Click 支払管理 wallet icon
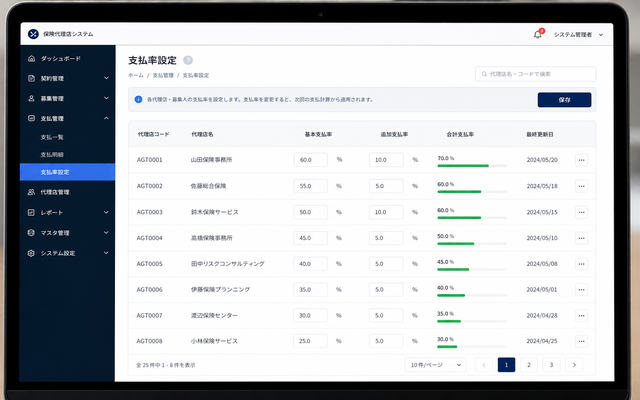Image resolution: width=640 pixels, height=400 pixels. click(x=31, y=118)
